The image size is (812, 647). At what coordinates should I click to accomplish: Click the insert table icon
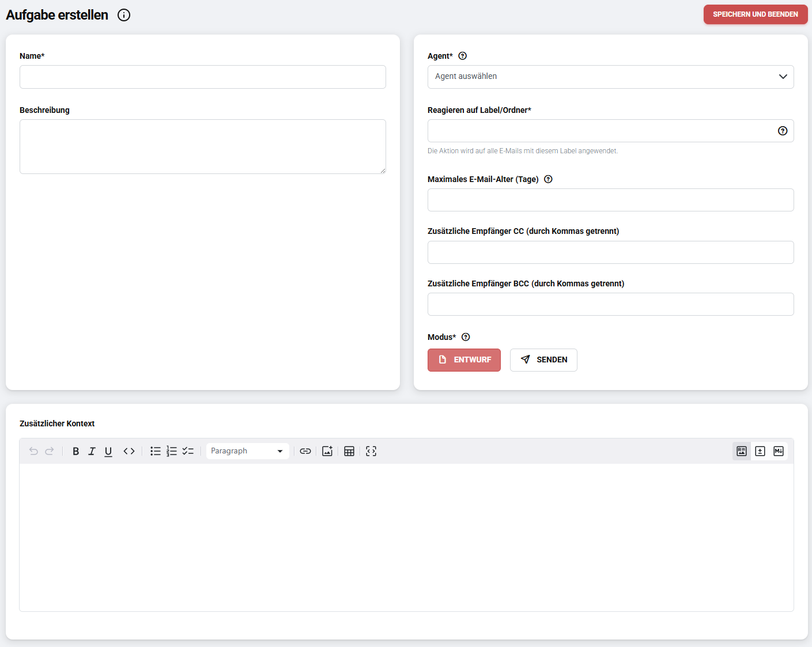click(x=349, y=451)
